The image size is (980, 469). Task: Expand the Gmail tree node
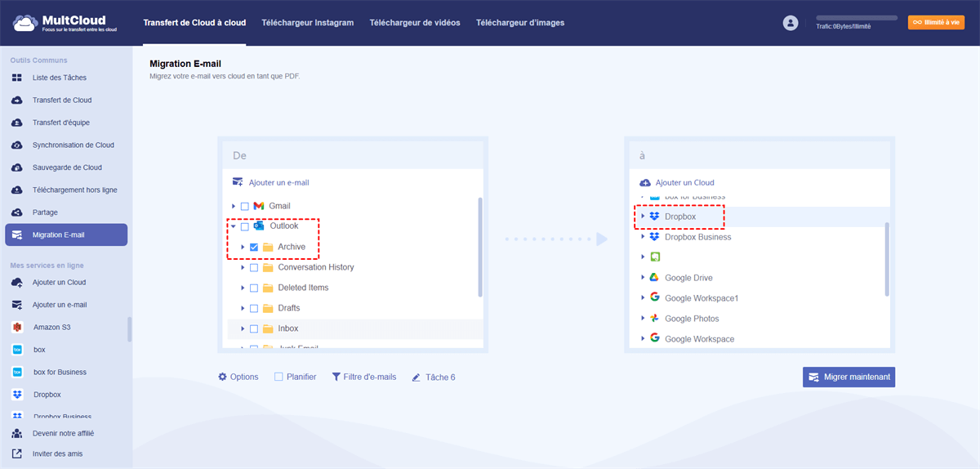click(234, 206)
